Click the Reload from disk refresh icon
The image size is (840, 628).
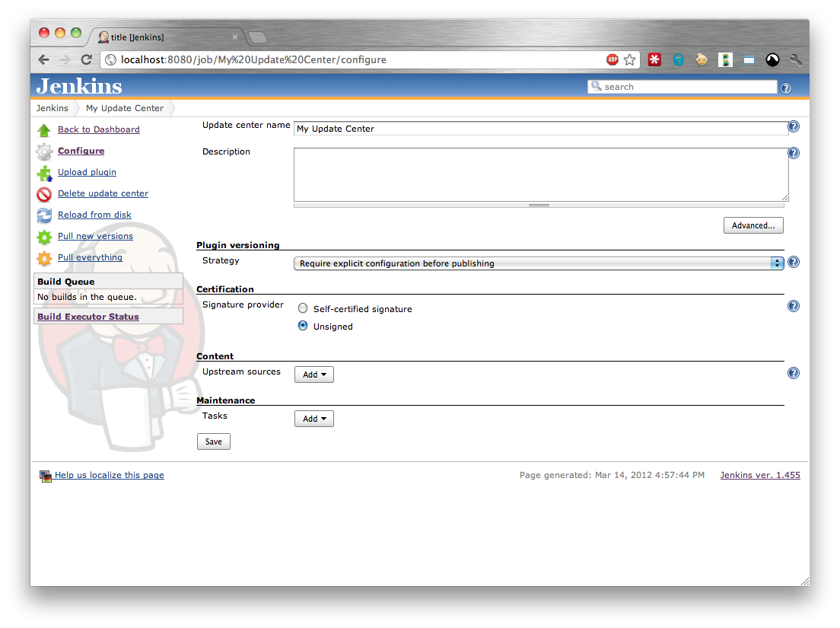pos(44,215)
